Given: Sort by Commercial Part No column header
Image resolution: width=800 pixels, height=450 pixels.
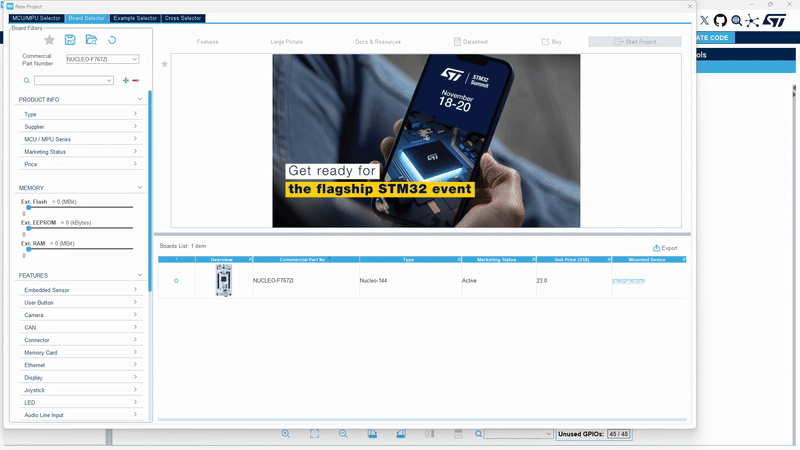Looking at the screenshot, I should [x=306, y=260].
